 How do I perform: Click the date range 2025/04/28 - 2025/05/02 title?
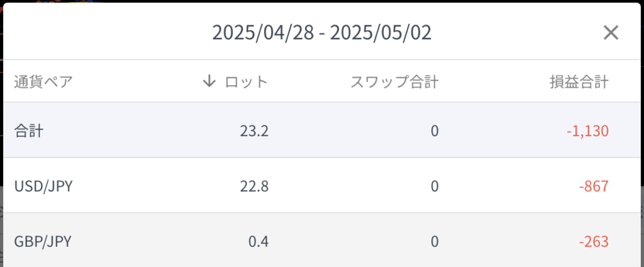pyautogui.click(x=322, y=33)
